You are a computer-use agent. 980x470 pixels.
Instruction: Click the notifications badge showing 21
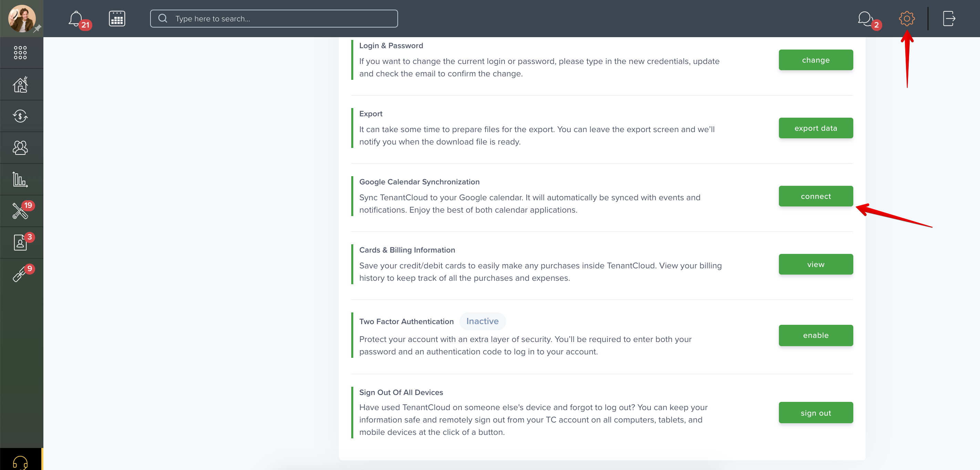[85, 25]
